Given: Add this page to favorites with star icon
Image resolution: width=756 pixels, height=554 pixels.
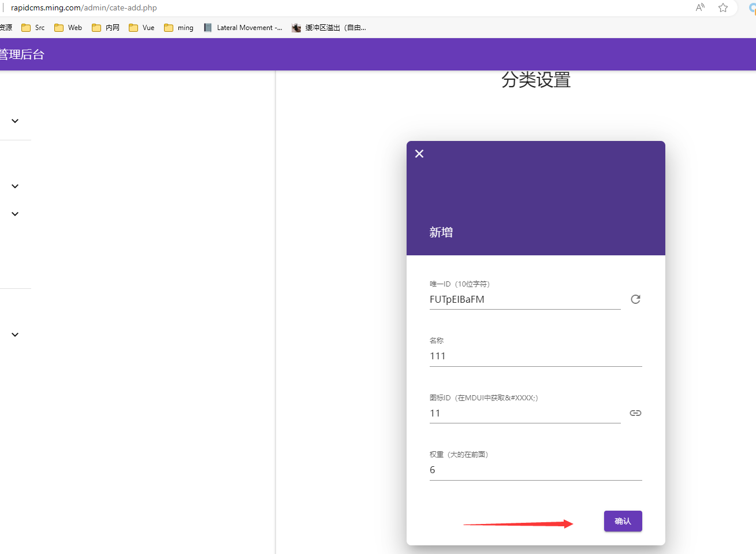Looking at the screenshot, I should coord(723,8).
